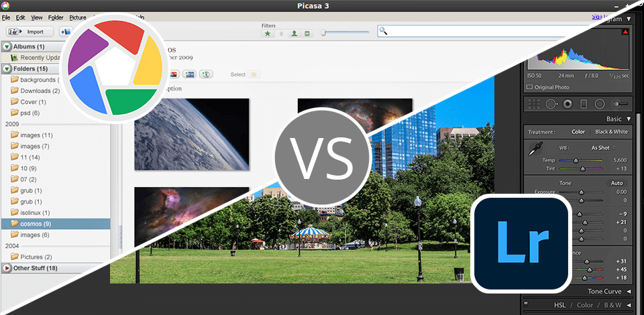Image resolution: width=644 pixels, height=315 pixels.
Task: Open the cosmos (9) folder
Action: 56,224
